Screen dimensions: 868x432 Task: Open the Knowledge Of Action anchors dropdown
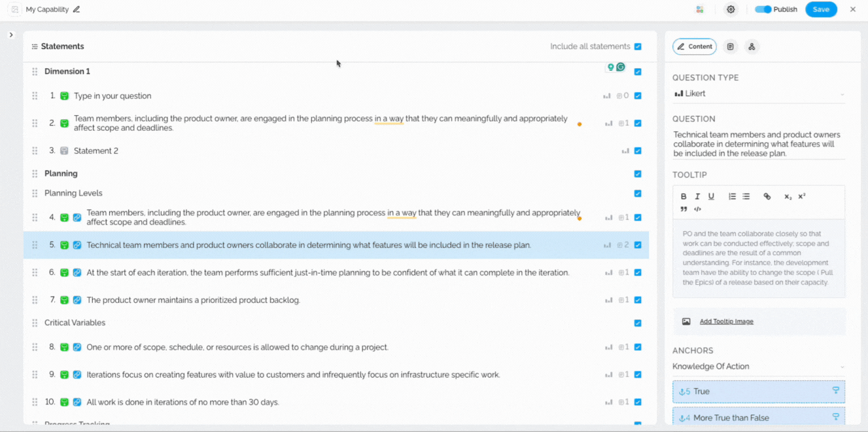[759, 367]
